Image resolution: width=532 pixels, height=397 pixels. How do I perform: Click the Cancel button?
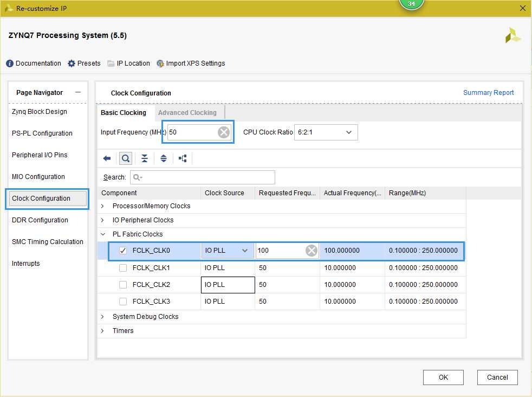click(497, 377)
